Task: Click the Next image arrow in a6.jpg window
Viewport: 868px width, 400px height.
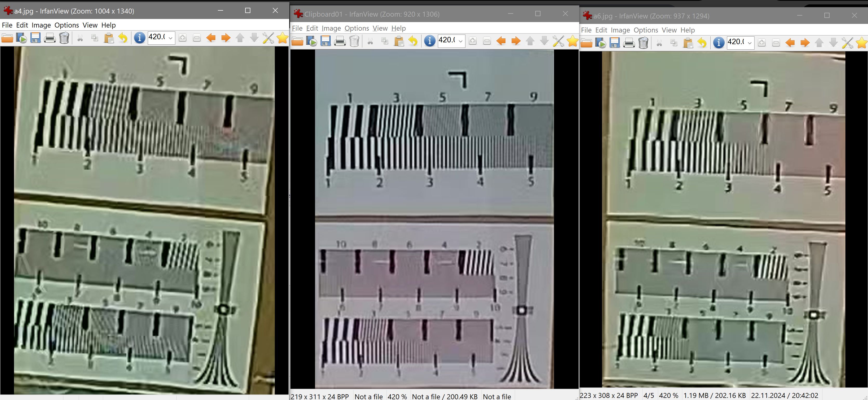Action: 805,43
